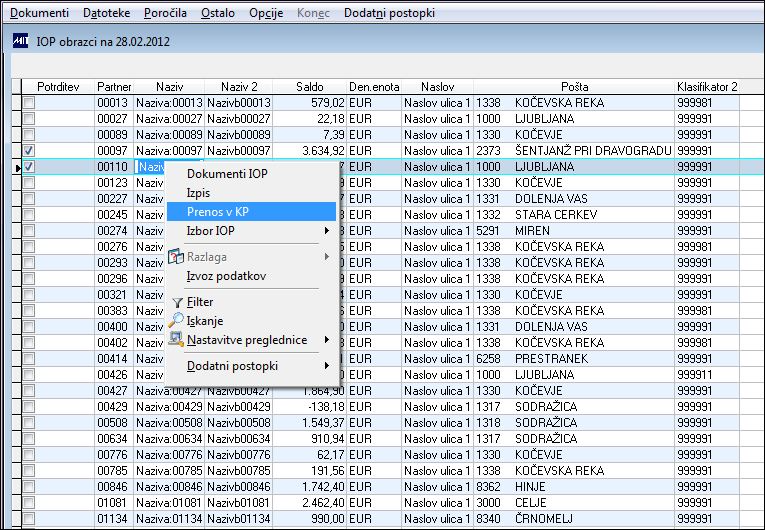The height and width of the screenshot is (530, 765).
Task: Sort by Saldo column header
Action: click(309, 87)
